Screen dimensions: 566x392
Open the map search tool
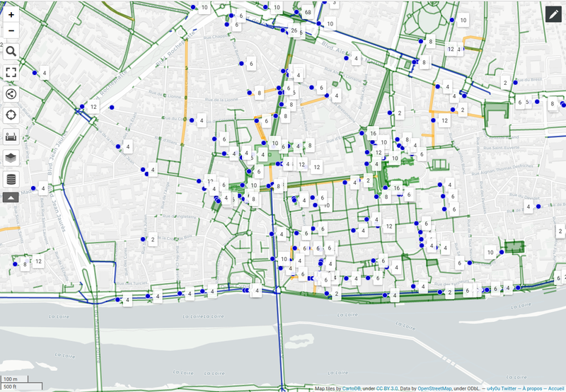pyautogui.click(x=11, y=51)
